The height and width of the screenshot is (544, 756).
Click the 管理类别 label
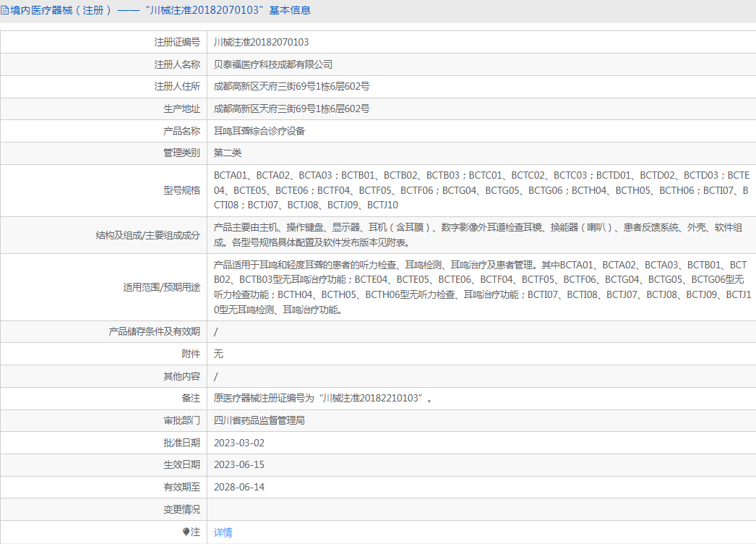[181, 153]
